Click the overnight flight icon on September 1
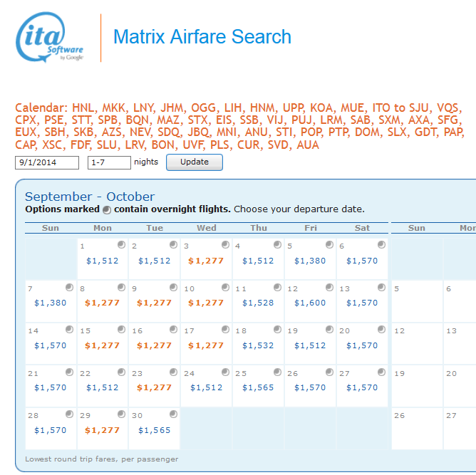Image resolution: width=476 pixels, height=475 pixels. (121, 245)
